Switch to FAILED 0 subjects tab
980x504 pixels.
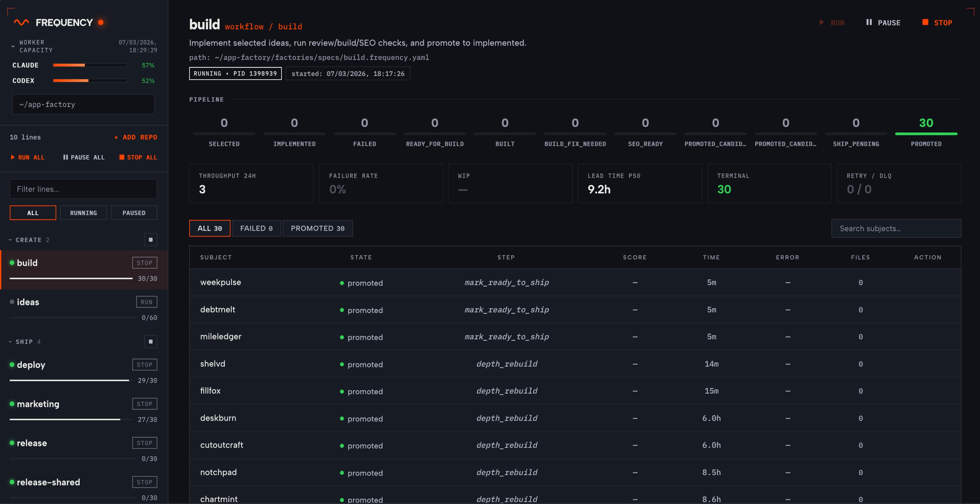coord(256,228)
